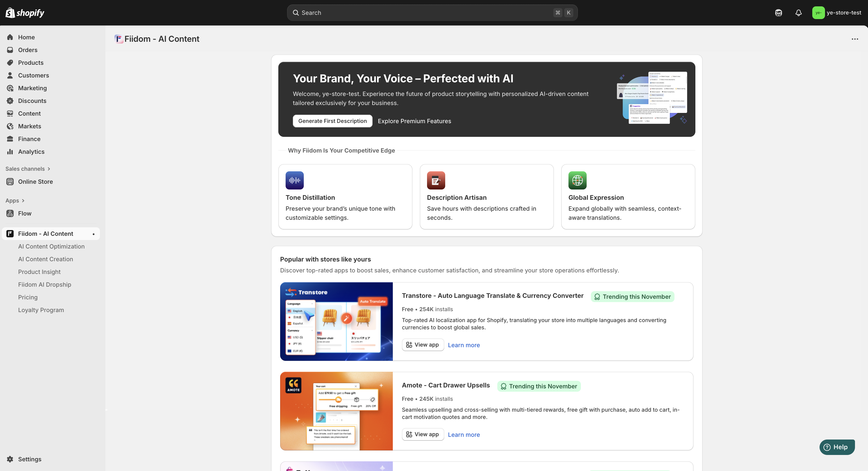Click the Flow app icon in sidebar
868x471 pixels.
point(10,213)
